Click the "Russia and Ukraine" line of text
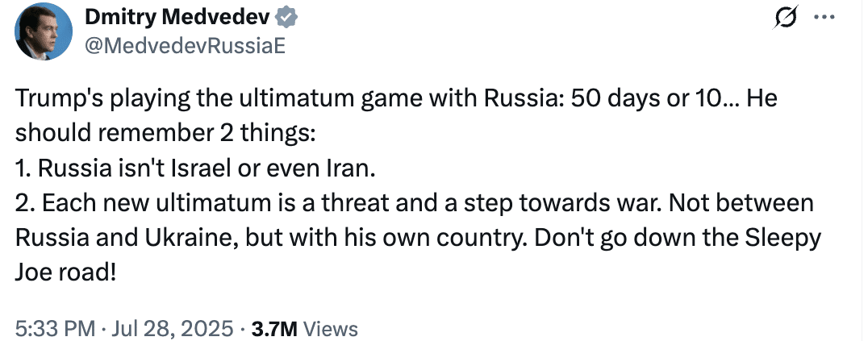Viewport: 868px width, 341px height. coord(418,239)
